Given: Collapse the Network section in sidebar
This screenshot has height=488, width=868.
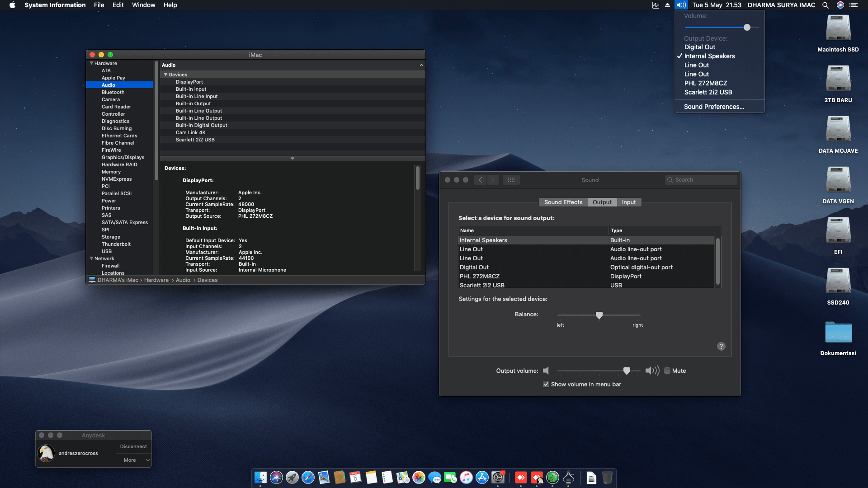Looking at the screenshot, I should click(92, 258).
